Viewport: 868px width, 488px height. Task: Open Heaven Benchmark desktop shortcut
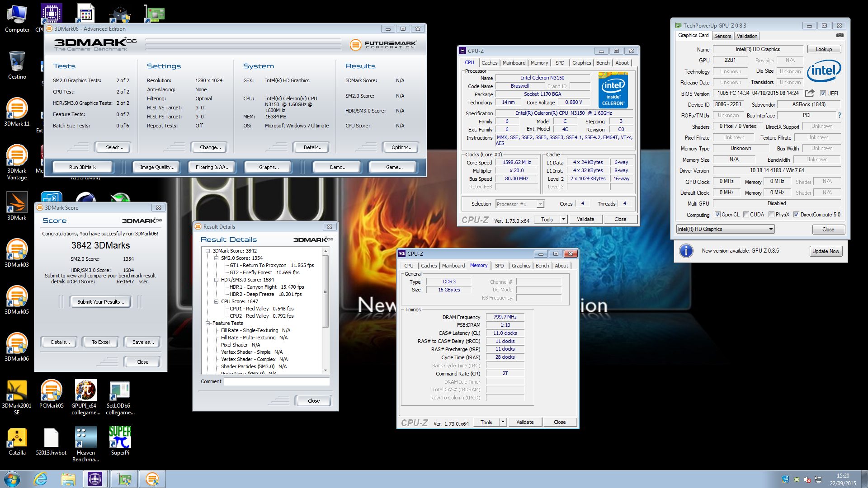pyautogui.click(x=86, y=444)
